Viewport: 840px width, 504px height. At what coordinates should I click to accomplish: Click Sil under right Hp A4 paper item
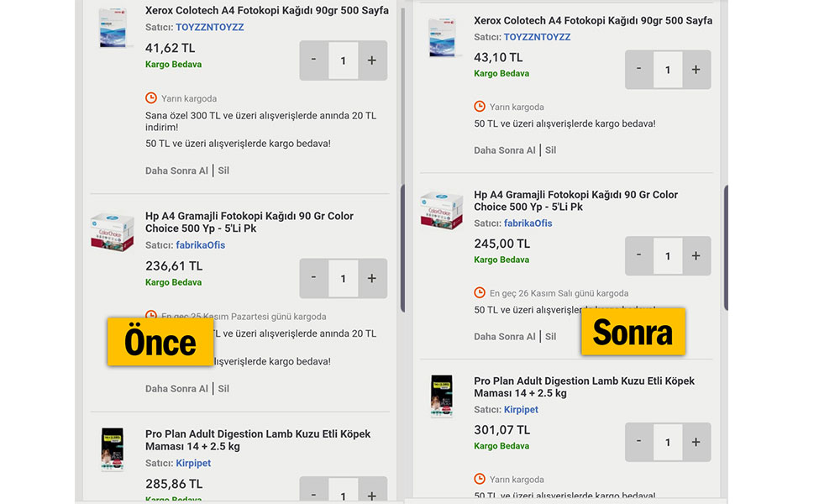(x=550, y=337)
